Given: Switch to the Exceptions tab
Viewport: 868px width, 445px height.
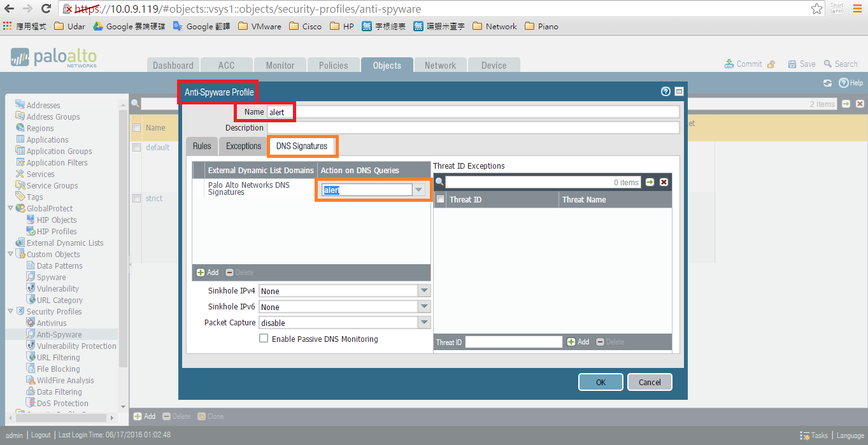Looking at the screenshot, I should 243,146.
